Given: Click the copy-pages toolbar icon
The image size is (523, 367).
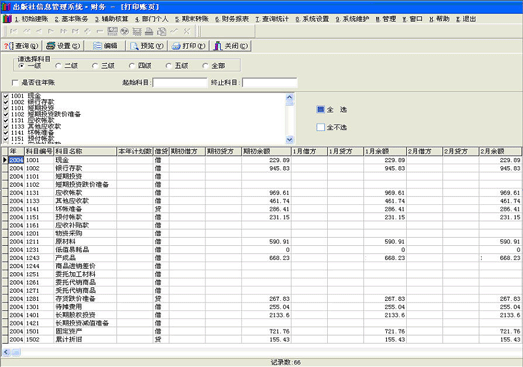Looking at the screenshot, I should pyautogui.click(x=161, y=31).
